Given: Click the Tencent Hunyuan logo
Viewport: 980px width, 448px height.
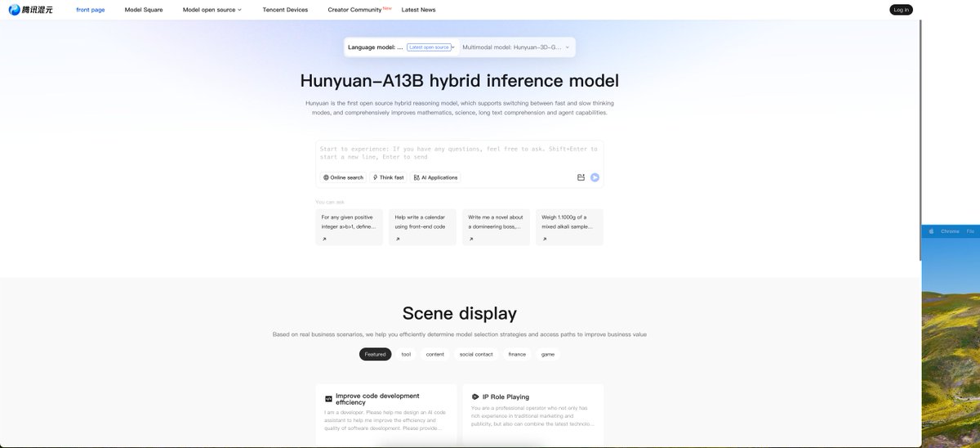Looking at the screenshot, I should pyautogui.click(x=32, y=10).
